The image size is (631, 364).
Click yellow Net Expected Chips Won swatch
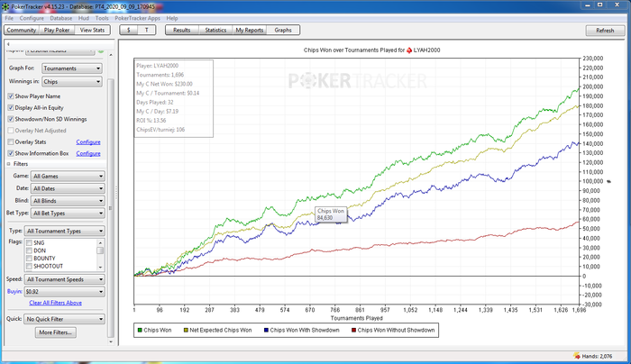pos(186,331)
